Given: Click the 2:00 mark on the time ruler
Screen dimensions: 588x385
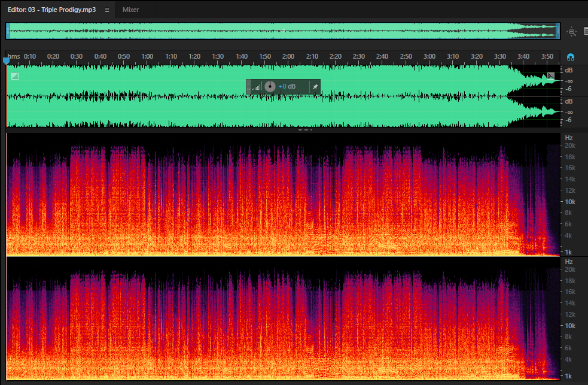Looking at the screenshot, I should pyautogui.click(x=288, y=56).
